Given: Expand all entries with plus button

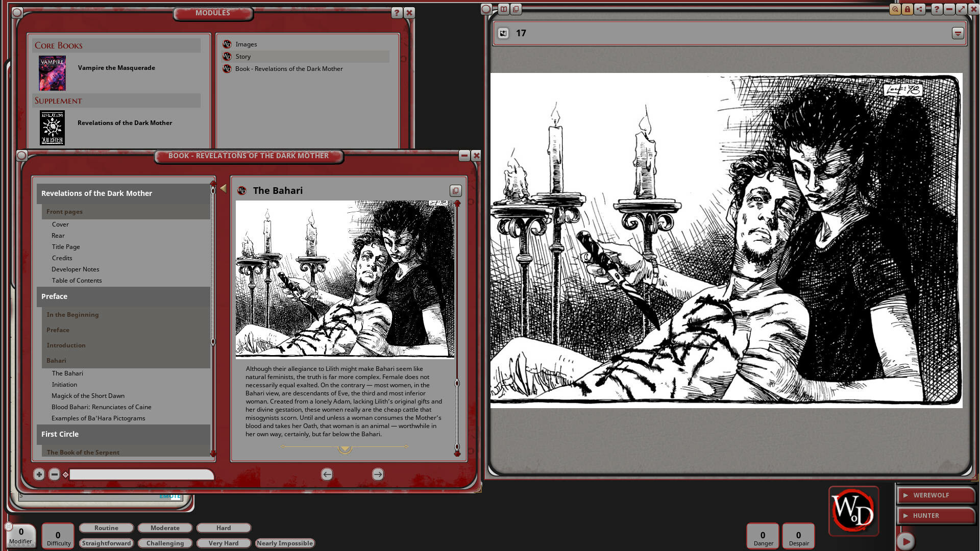Looking at the screenshot, I should (x=39, y=474).
